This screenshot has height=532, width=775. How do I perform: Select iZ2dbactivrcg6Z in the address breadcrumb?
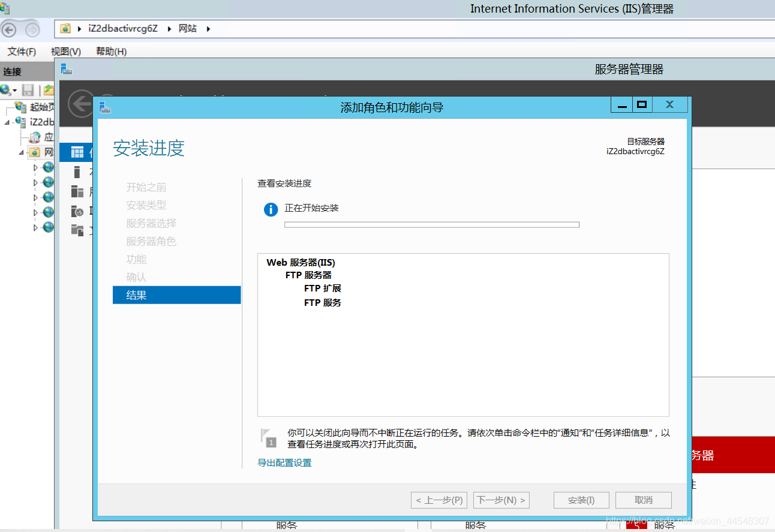(x=123, y=28)
